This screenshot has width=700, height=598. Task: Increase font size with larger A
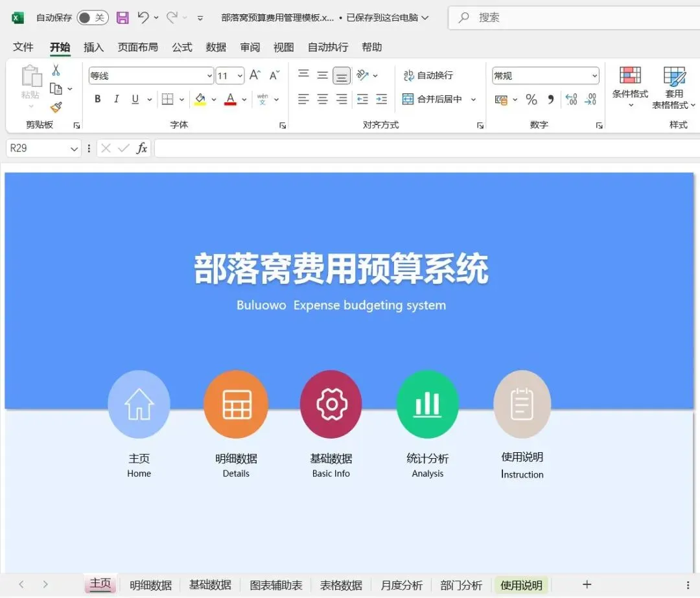pos(255,75)
